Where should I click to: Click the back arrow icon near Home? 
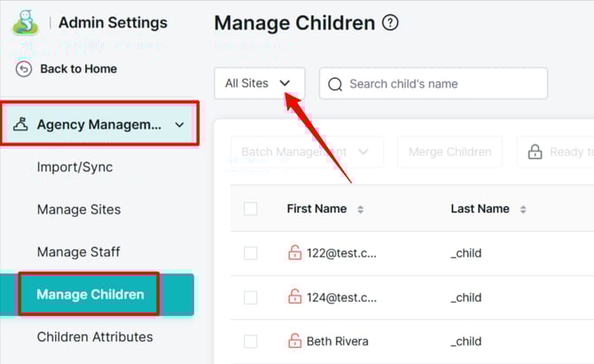pos(24,69)
